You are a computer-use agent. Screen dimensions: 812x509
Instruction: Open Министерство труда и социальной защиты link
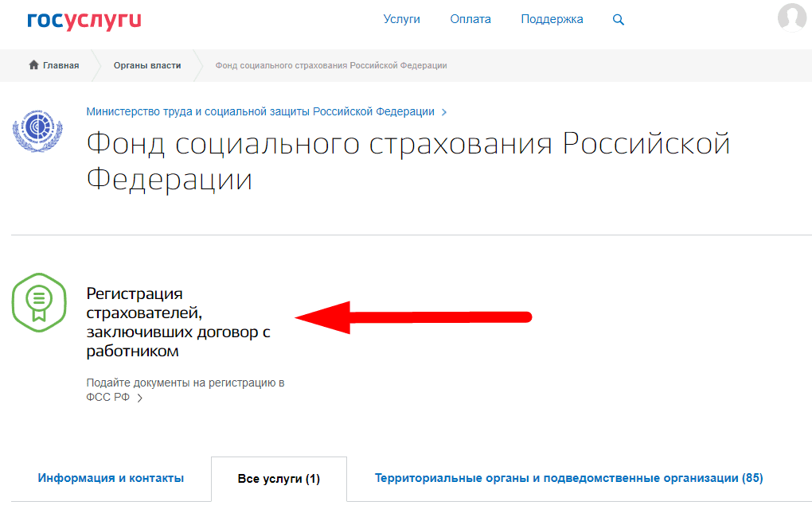260,111
